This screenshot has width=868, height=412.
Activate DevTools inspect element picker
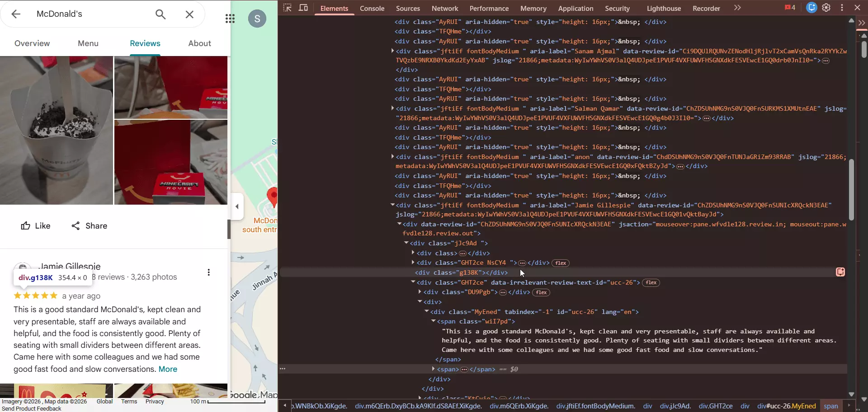tap(288, 8)
